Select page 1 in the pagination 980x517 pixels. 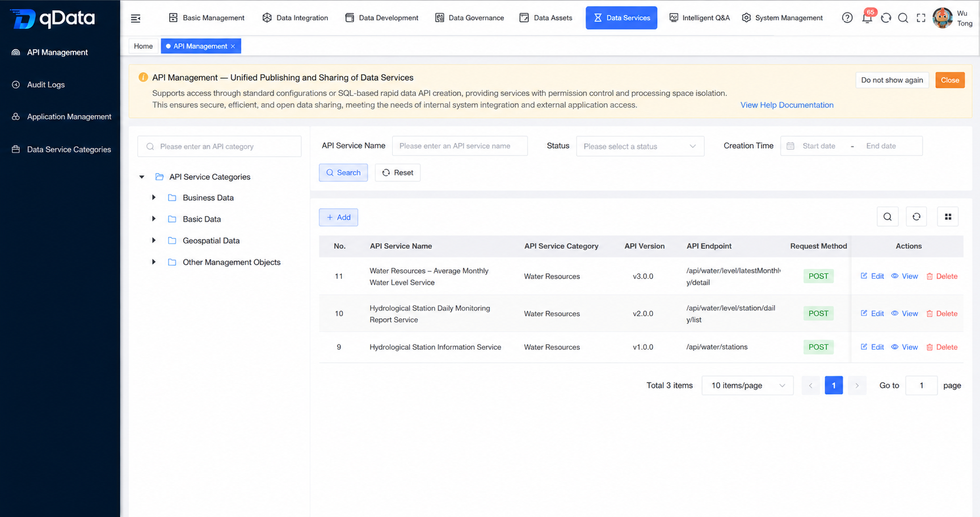tap(834, 385)
